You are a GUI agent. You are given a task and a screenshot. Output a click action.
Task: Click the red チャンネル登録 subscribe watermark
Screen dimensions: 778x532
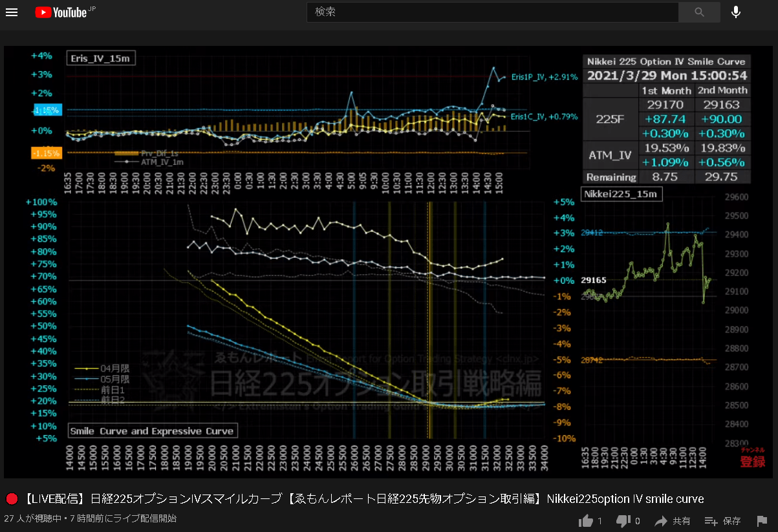(x=753, y=458)
